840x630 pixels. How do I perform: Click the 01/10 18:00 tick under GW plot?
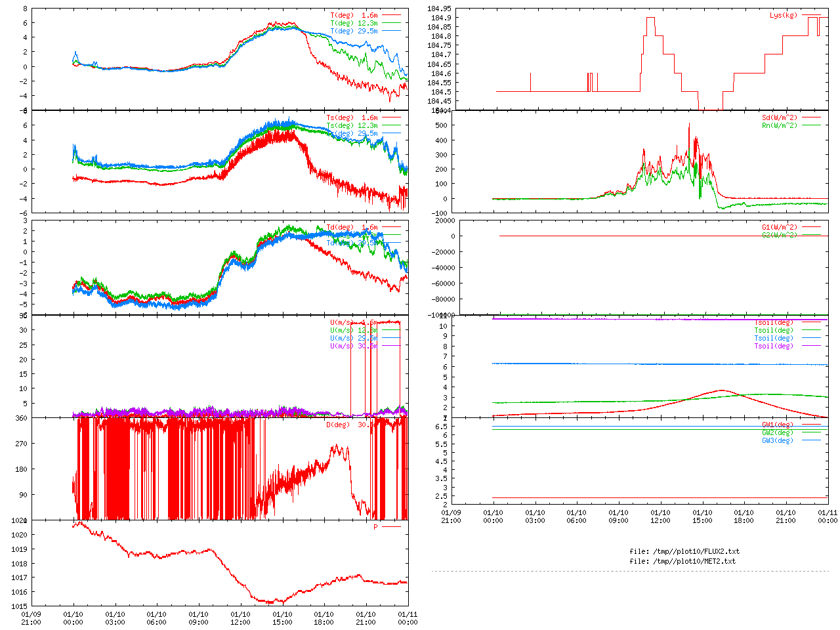pos(744,516)
